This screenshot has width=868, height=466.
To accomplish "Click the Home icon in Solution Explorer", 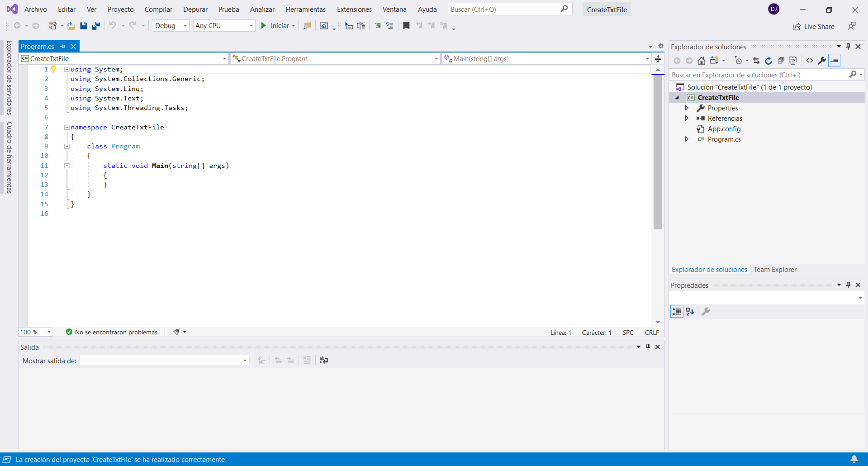I will (701, 61).
